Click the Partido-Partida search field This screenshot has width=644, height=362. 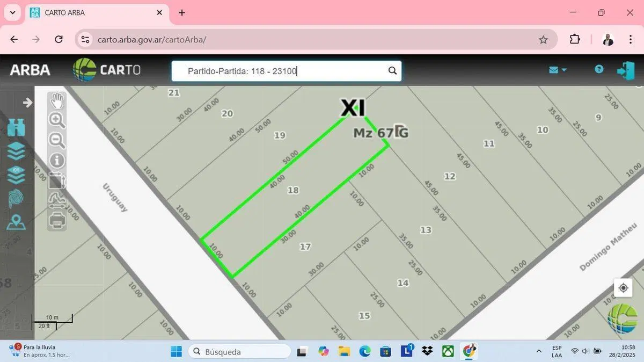coord(286,71)
